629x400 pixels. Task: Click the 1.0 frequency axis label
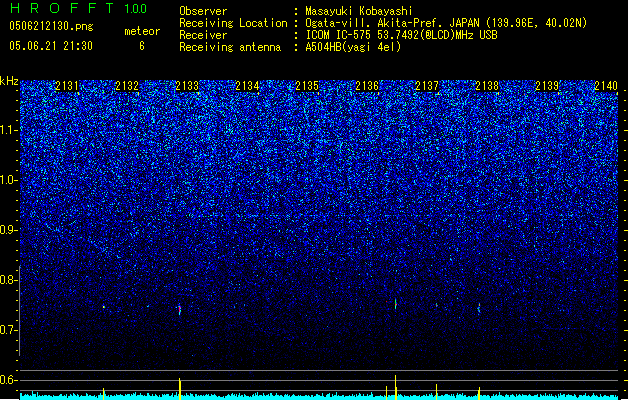(9, 180)
